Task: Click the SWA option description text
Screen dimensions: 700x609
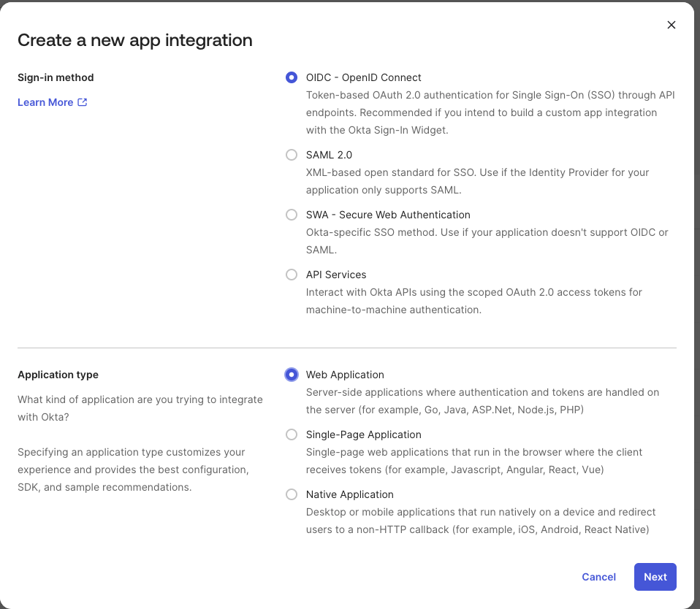Action: [x=490, y=232]
